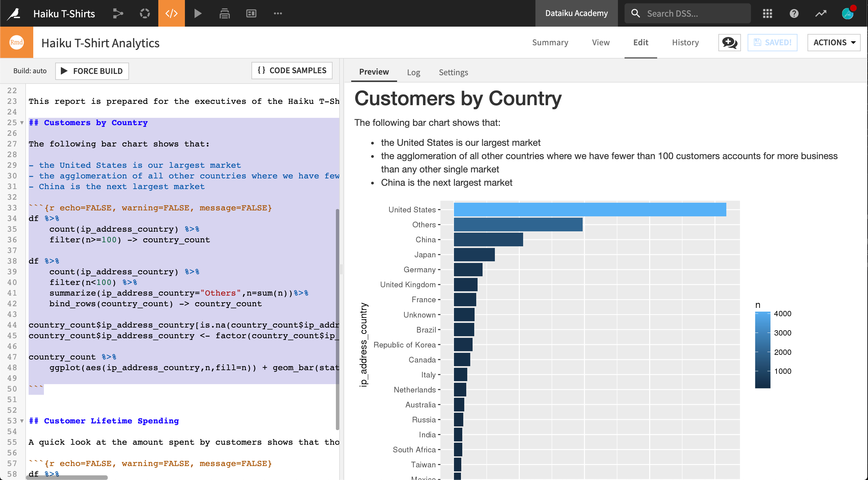
Task: Open the ACTIONS dropdown
Action: click(x=834, y=43)
